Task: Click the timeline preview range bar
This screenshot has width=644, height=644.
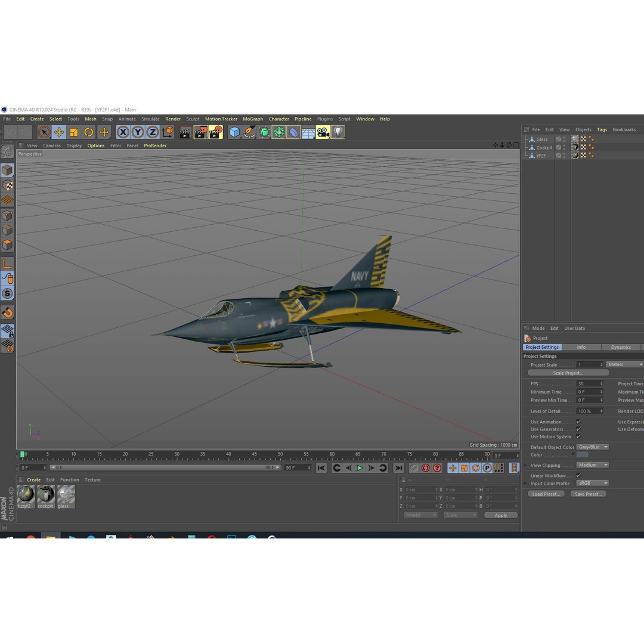Action: tap(165, 468)
